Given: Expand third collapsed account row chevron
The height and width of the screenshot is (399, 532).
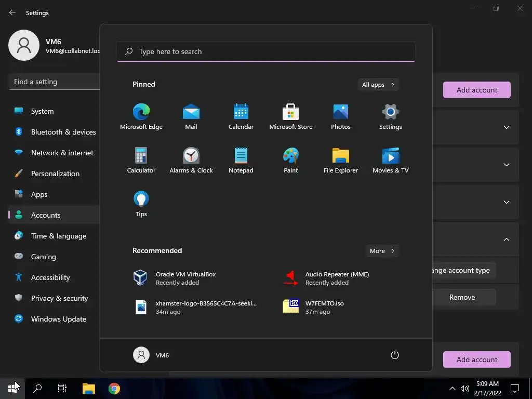Looking at the screenshot, I should coord(507,202).
